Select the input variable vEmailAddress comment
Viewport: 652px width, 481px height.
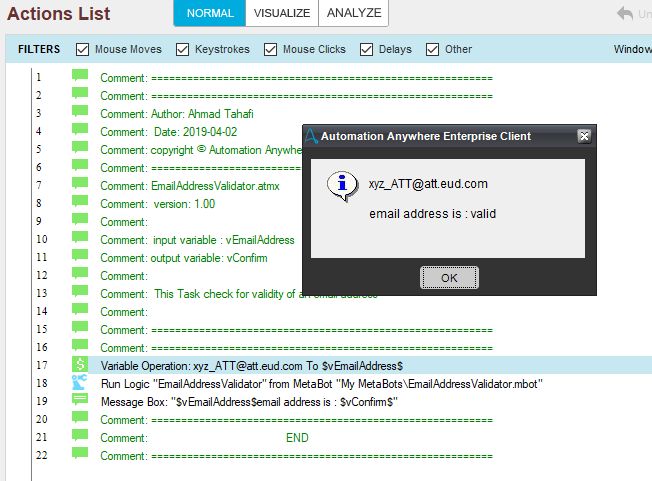coord(198,240)
